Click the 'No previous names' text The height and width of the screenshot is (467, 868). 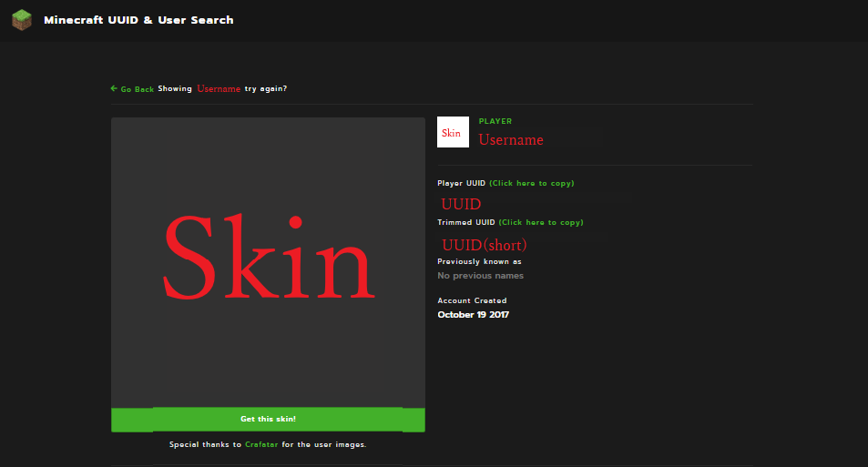tap(480, 276)
